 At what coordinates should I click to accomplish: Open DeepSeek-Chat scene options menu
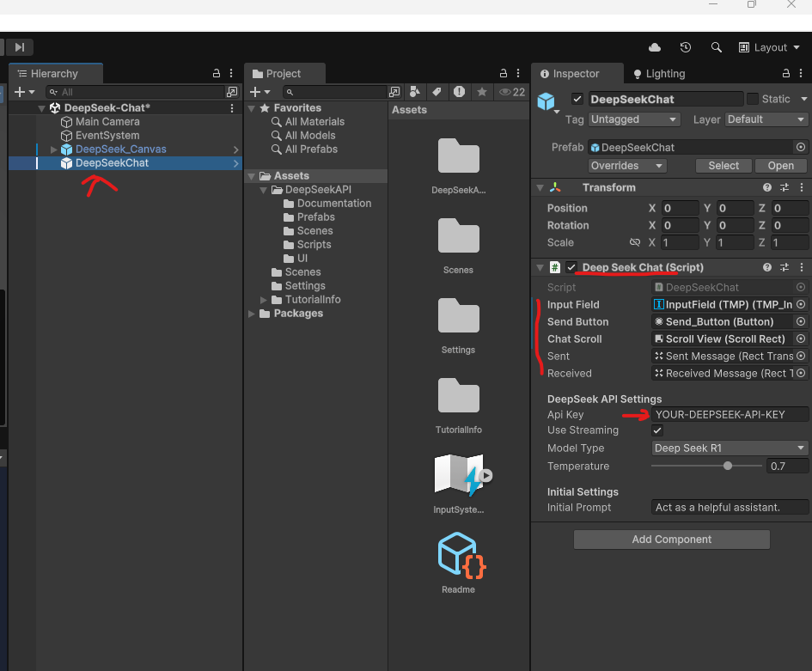(232, 108)
